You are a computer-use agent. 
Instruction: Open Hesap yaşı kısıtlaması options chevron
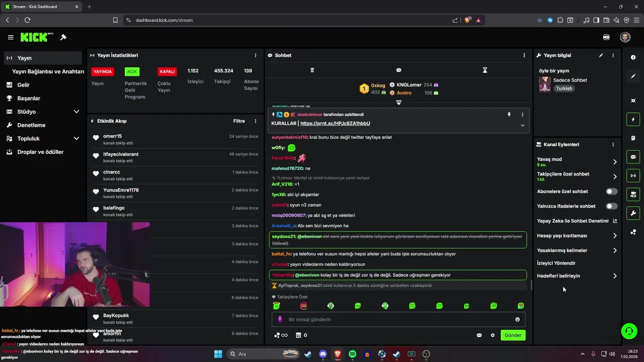615,235
